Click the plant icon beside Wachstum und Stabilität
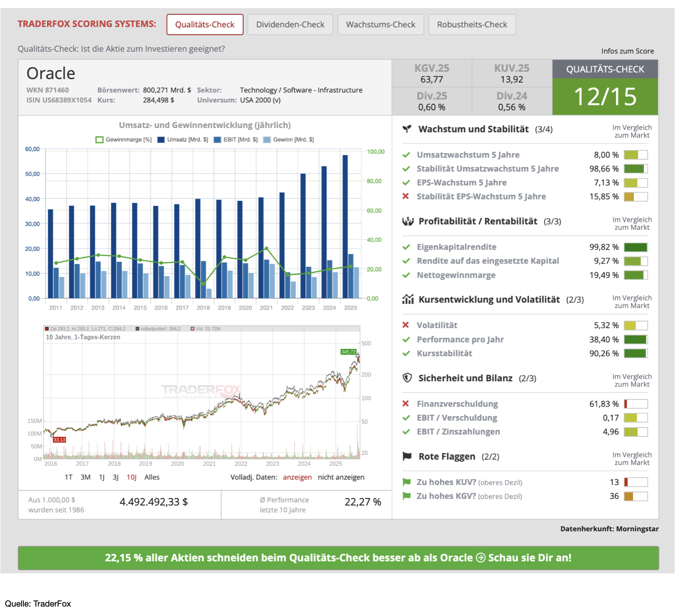685x616 pixels. (x=407, y=129)
